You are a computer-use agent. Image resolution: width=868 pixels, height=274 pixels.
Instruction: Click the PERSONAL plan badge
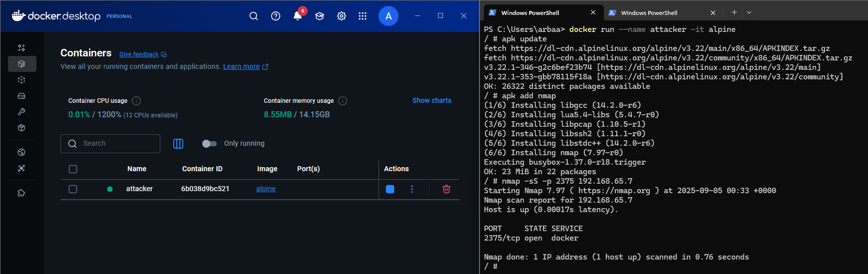[x=119, y=16]
